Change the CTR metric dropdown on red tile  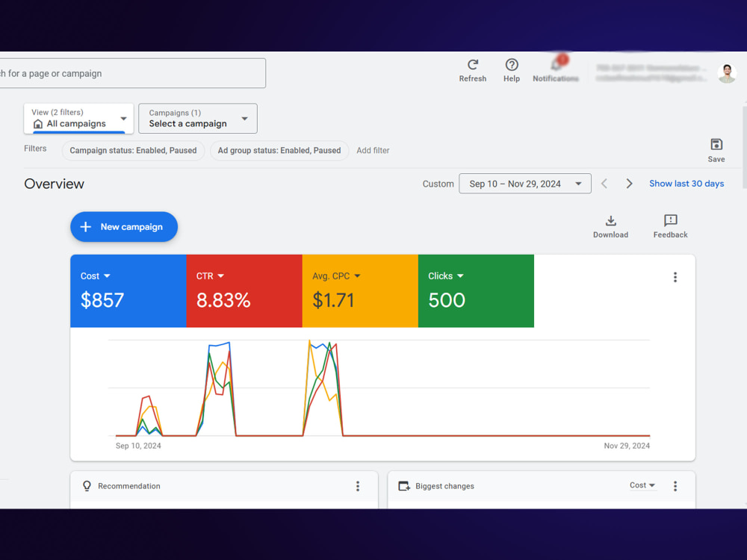[210, 276]
